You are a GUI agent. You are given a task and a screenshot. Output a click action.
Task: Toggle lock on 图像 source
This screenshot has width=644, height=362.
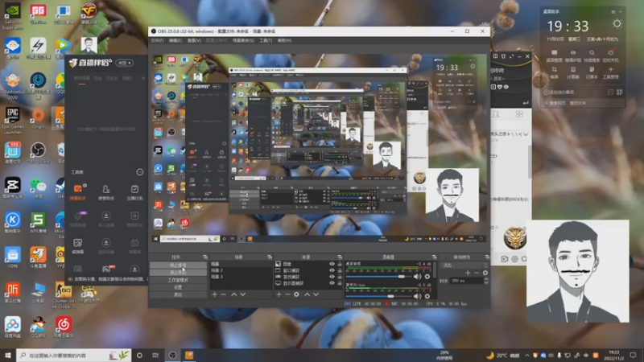pos(340,264)
